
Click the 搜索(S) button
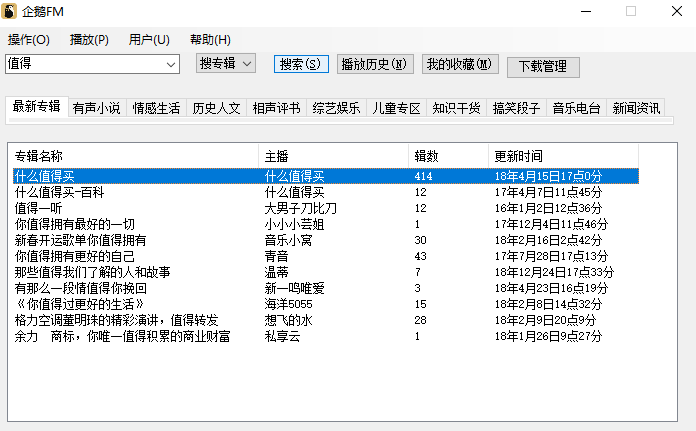coord(301,64)
